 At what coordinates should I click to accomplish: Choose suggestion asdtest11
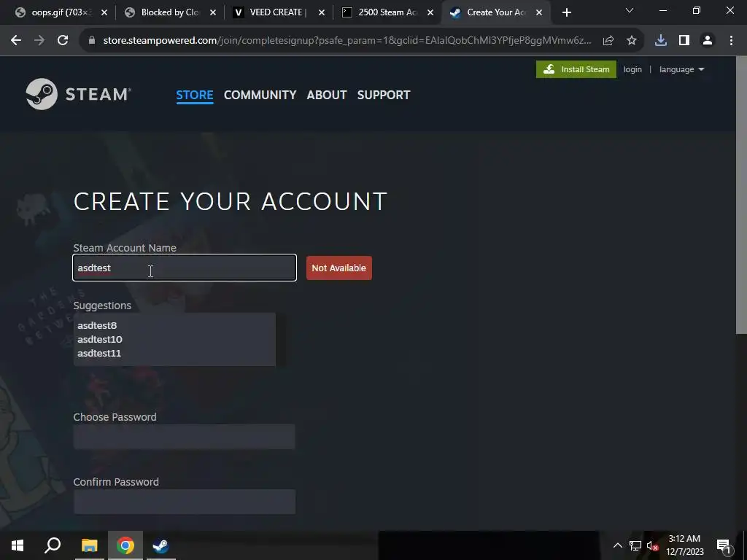[99, 353]
